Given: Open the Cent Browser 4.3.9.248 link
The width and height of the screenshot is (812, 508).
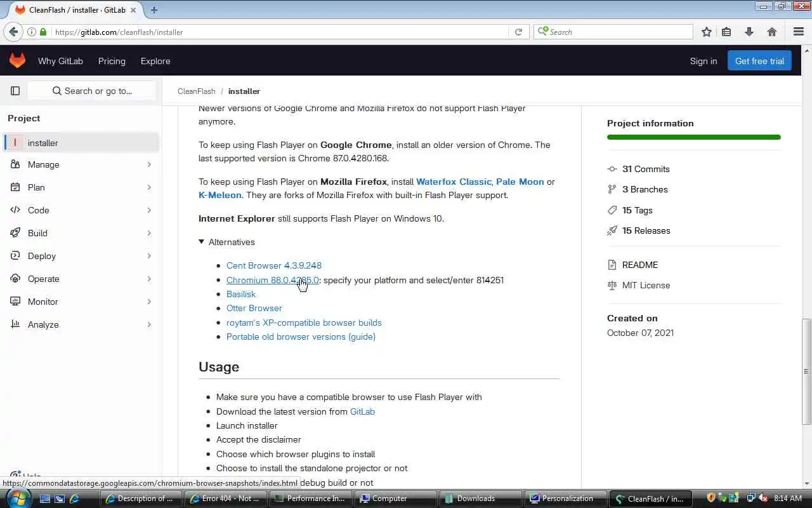Looking at the screenshot, I should point(274,265).
